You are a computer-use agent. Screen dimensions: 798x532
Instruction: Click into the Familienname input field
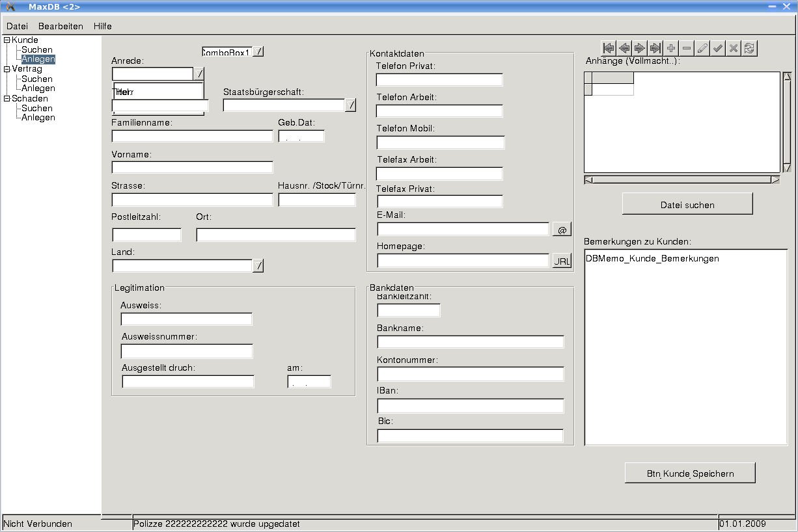click(192, 136)
